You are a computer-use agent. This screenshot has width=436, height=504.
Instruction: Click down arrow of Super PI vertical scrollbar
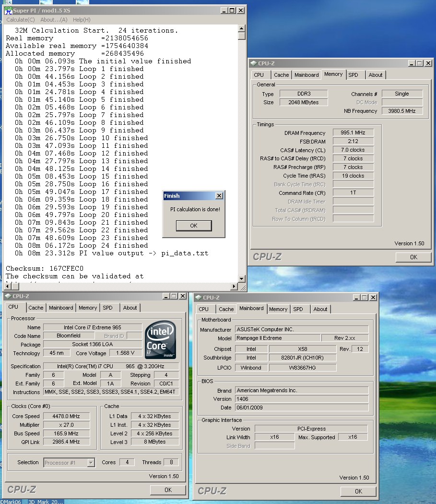pyautogui.click(x=242, y=279)
